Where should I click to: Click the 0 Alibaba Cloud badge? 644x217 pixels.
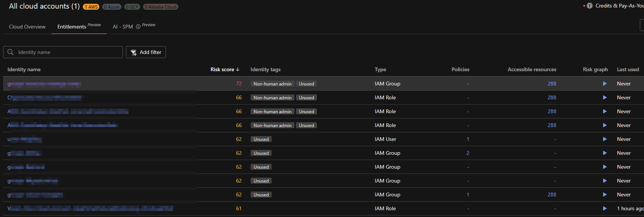160,7
